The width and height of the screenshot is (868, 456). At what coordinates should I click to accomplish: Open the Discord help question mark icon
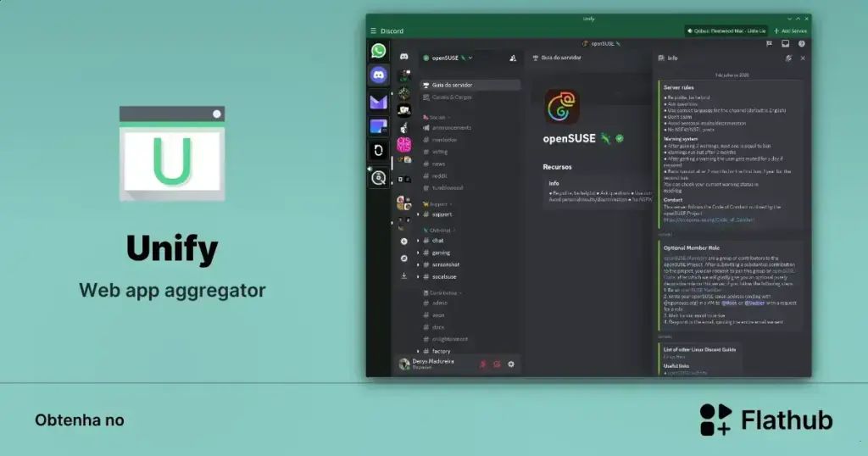(x=802, y=44)
